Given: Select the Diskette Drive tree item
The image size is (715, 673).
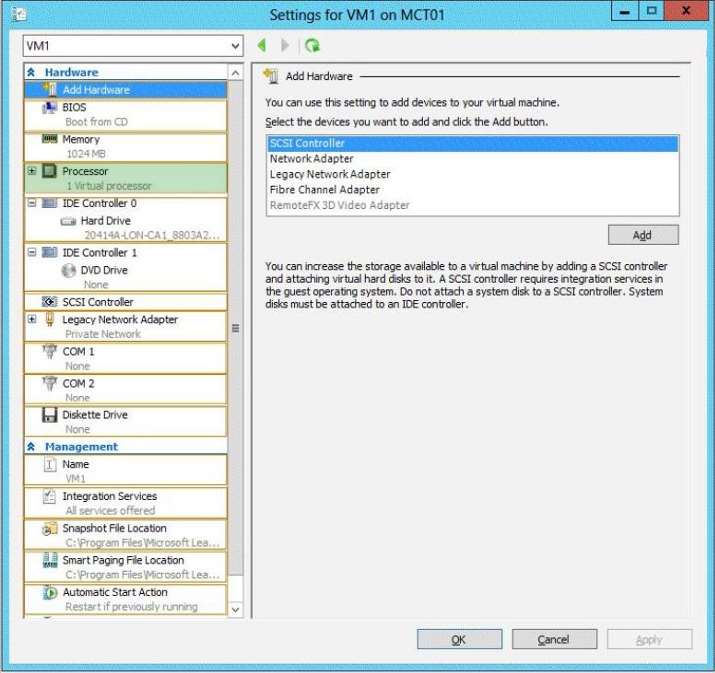Looking at the screenshot, I should (125, 422).
